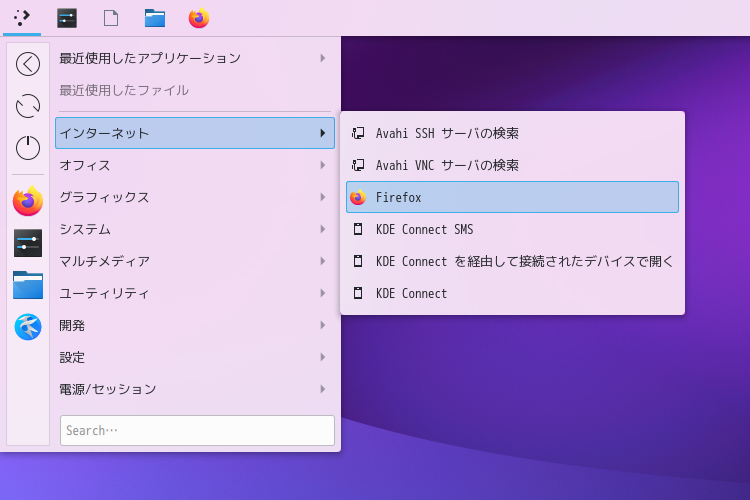Expand the arrow beside 開発
Image resolution: width=750 pixels, height=500 pixels.
(x=323, y=325)
